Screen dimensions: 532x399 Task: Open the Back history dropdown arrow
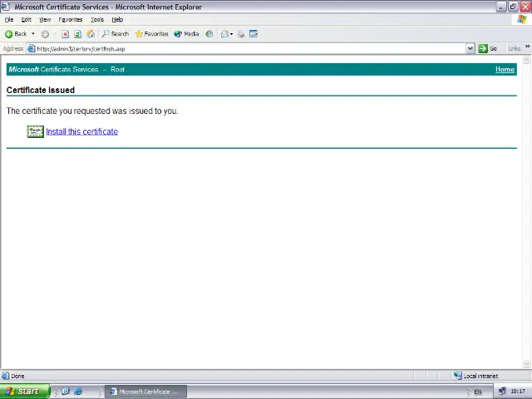(33, 34)
